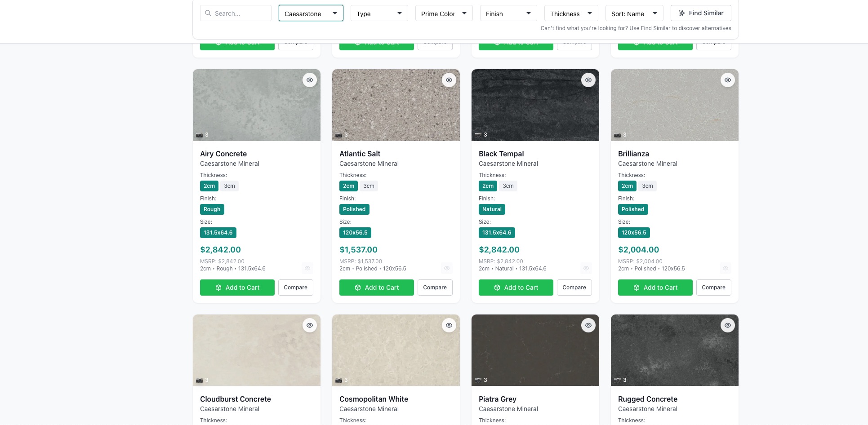Toggle quick view eye on Cosmopolitan White image
Viewport: 868px width, 425px height.
[x=449, y=325]
